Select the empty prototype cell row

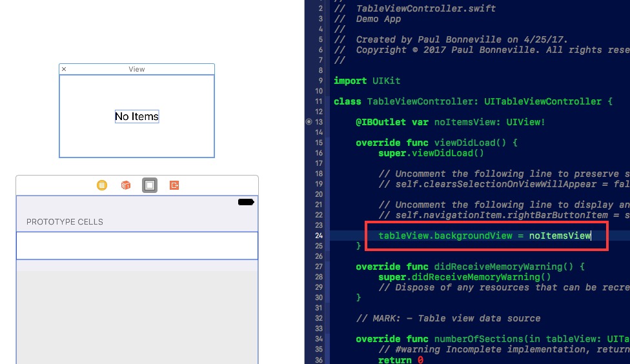click(137, 246)
